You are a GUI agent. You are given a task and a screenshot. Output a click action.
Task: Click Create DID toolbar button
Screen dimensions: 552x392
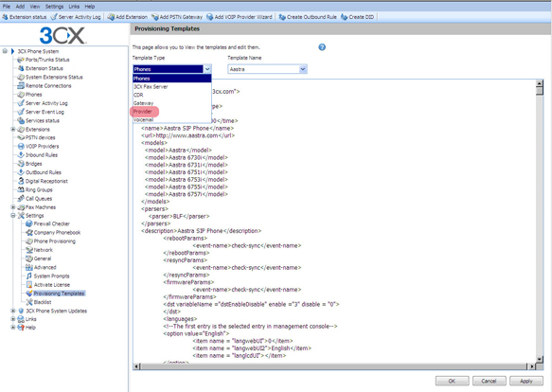point(357,17)
